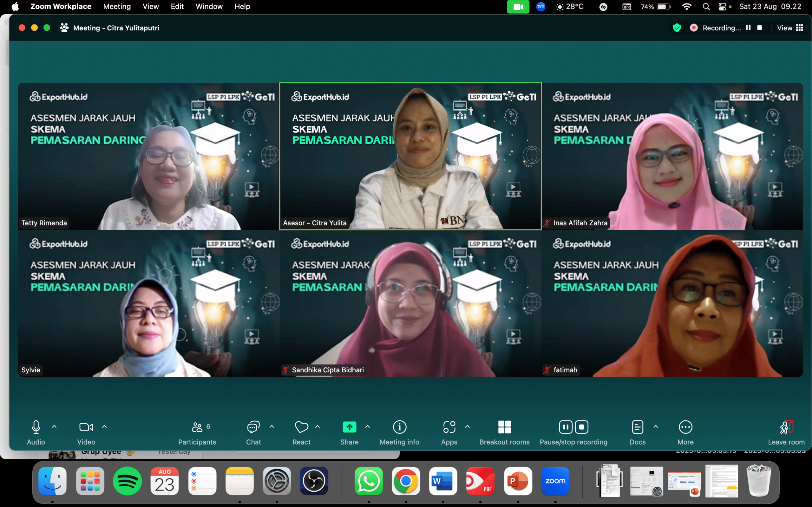Open the View layout button
The width and height of the screenshot is (812, 507).
790,28
